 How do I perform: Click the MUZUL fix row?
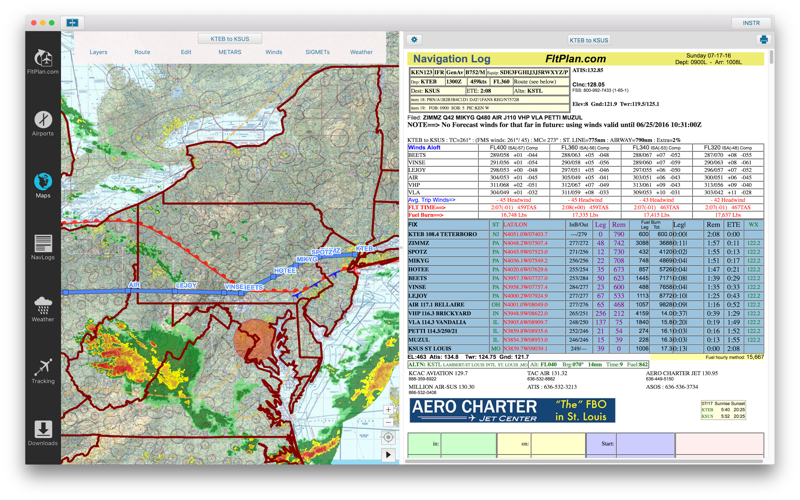[x=585, y=340]
